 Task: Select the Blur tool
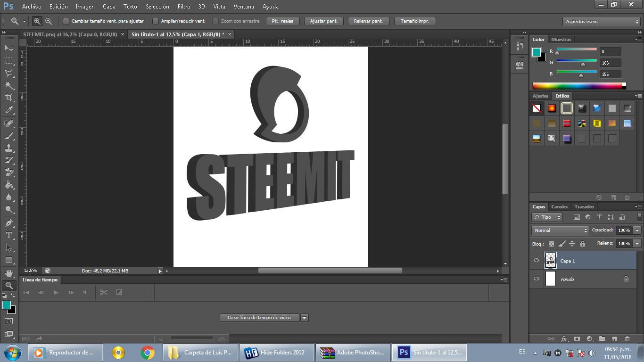pos(9,197)
